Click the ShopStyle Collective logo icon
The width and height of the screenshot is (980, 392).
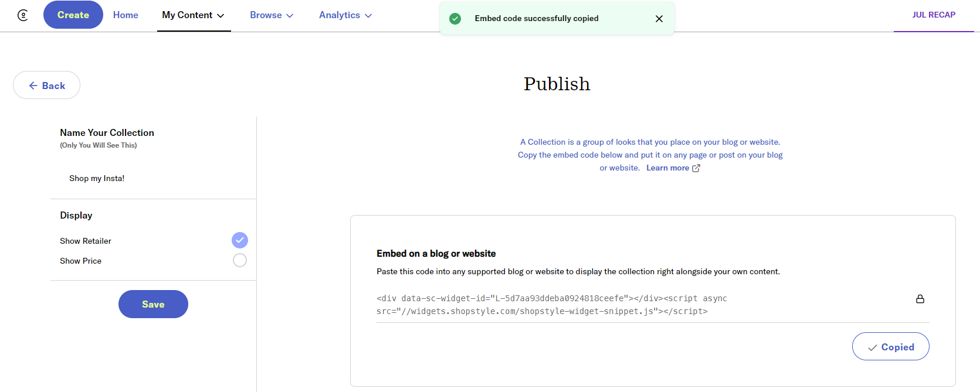tap(23, 15)
